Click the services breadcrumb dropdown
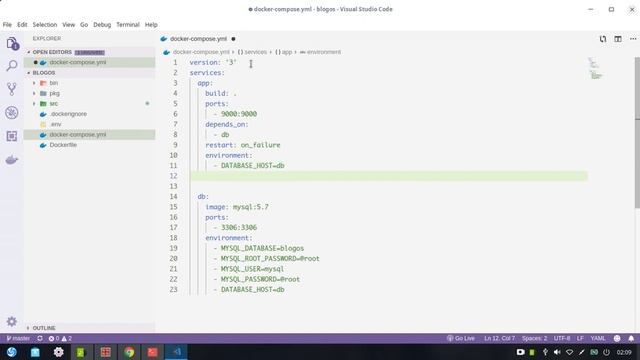 [252, 52]
